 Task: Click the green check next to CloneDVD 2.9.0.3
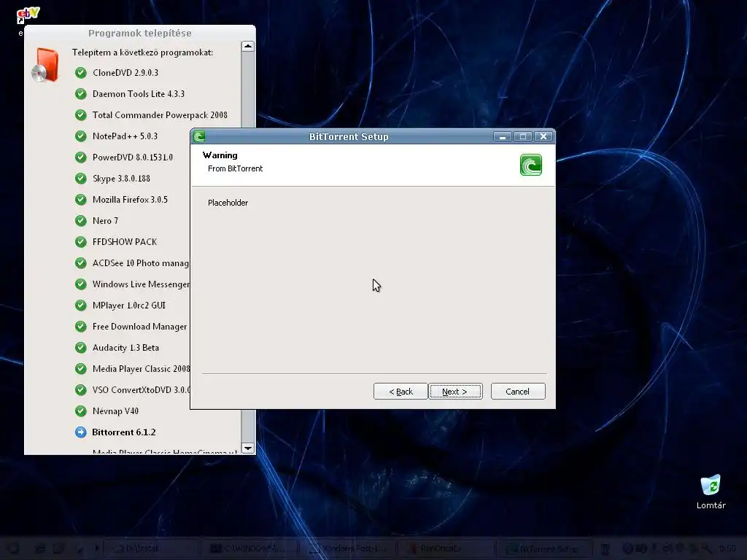(81, 73)
